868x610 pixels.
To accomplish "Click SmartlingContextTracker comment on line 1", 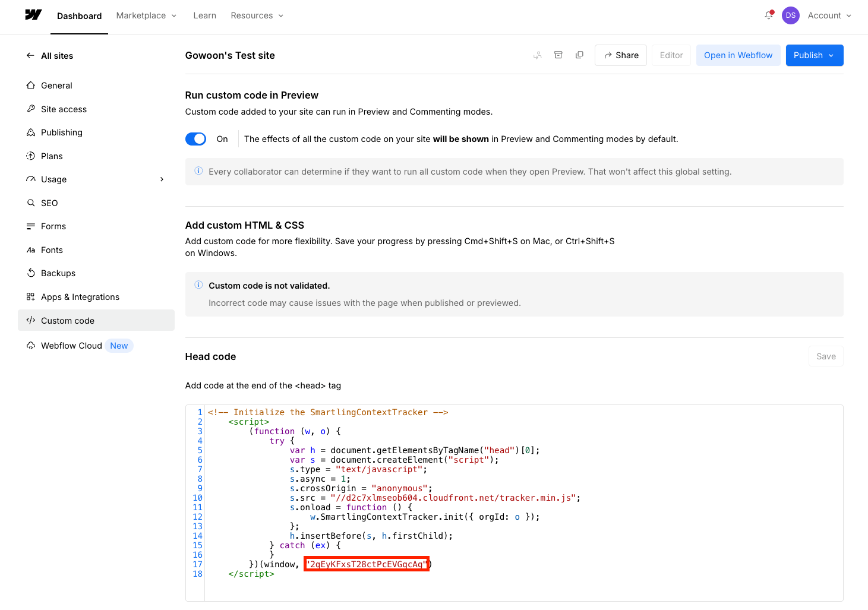I will pyautogui.click(x=328, y=412).
